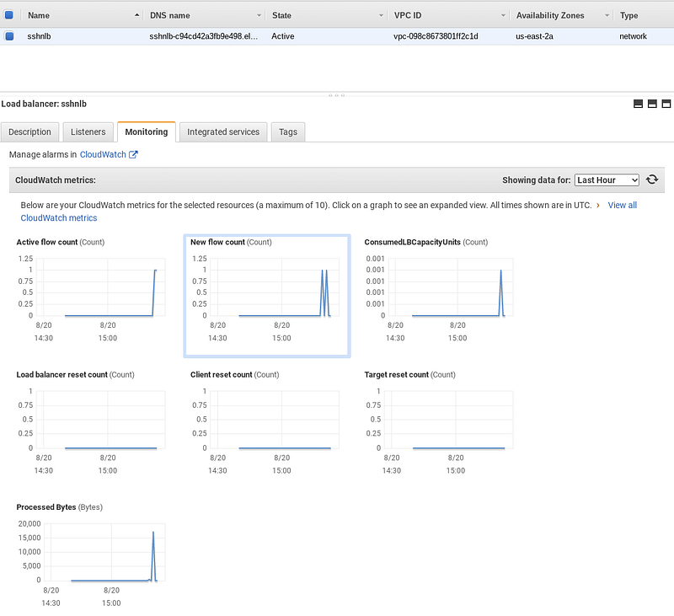This screenshot has width=674, height=616.
Task: Switch to the Listeners tab
Action: (x=88, y=132)
